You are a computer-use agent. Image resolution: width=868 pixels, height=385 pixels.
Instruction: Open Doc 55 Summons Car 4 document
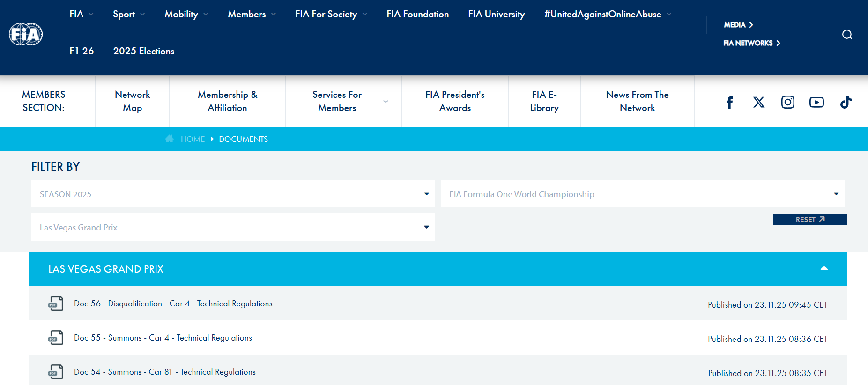(x=163, y=338)
